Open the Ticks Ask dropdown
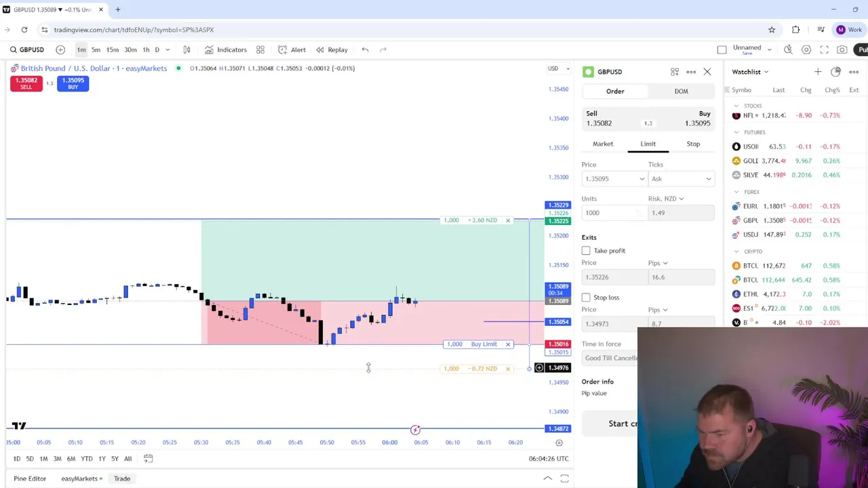Viewport: 868px width, 488px height. (681, 179)
